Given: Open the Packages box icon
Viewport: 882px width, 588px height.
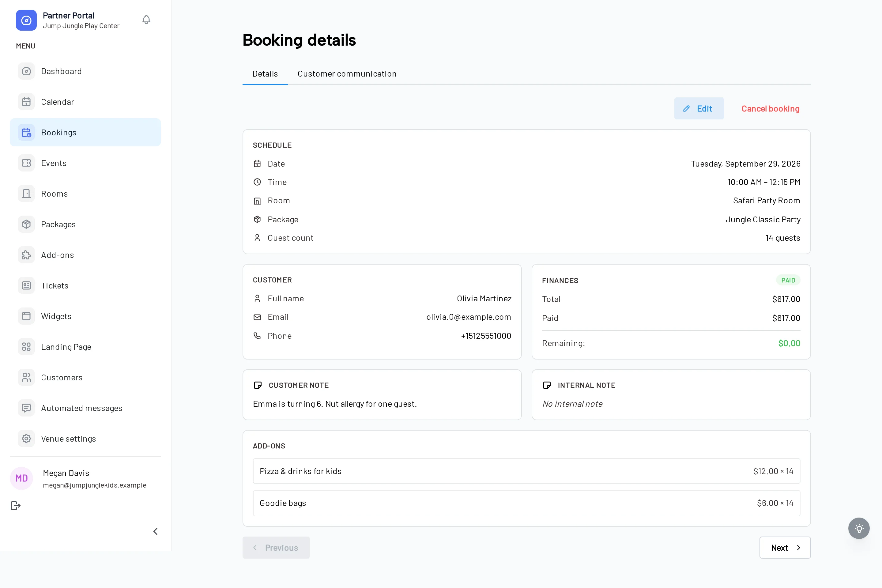Looking at the screenshot, I should pos(26,224).
